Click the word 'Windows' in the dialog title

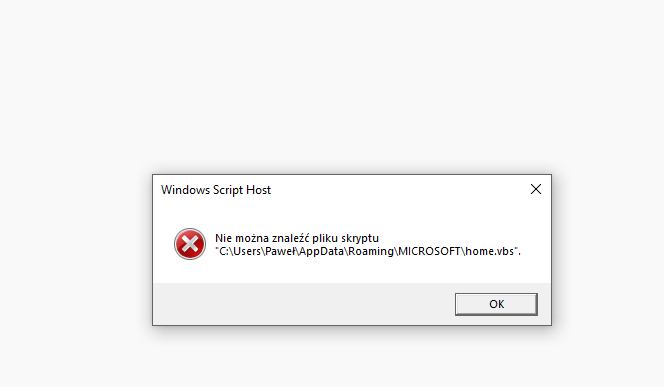pyautogui.click(x=185, y=190)
